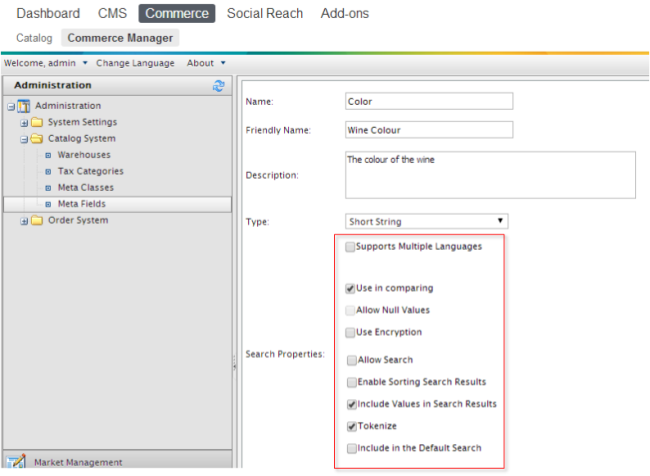Image resolution: width=650 pixels, height=476 pixels.
Task: Click the Tax Categories item icon
Action: tap(47, 172)
